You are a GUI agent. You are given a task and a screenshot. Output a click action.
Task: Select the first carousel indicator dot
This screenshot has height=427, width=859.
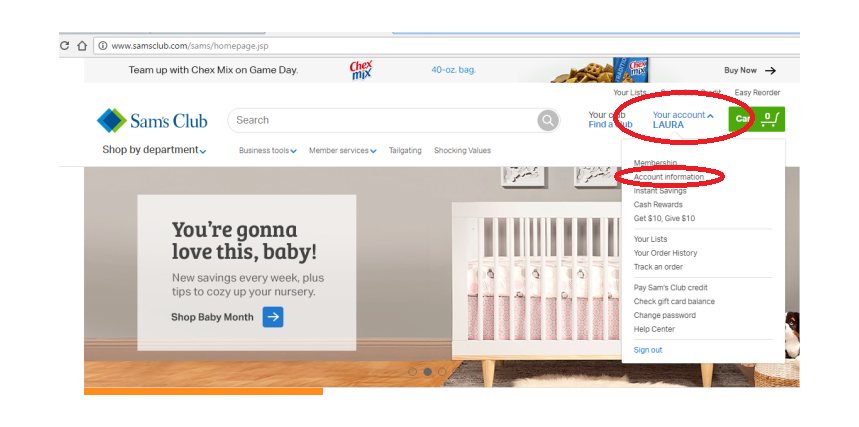pyautogui.click(x=413, y=372)
